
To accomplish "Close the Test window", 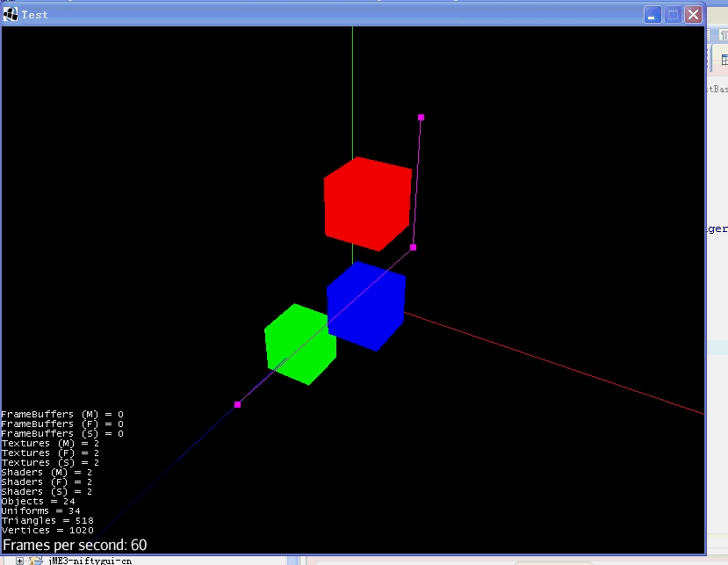I will point(693,15).
